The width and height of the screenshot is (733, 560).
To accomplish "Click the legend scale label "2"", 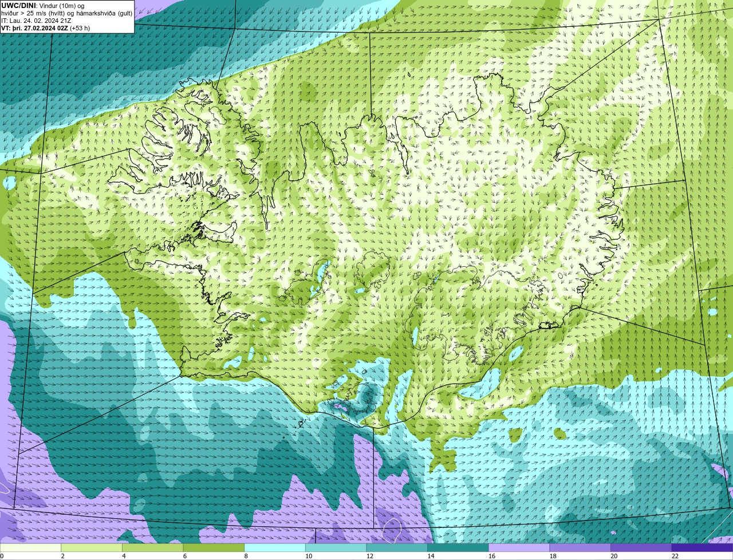I will point(62,556).
